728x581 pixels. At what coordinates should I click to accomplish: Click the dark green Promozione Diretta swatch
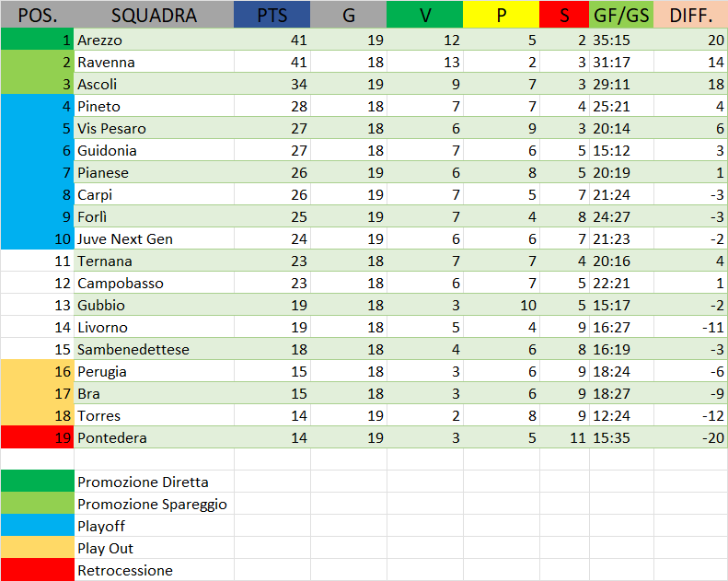tap(37, 482)
